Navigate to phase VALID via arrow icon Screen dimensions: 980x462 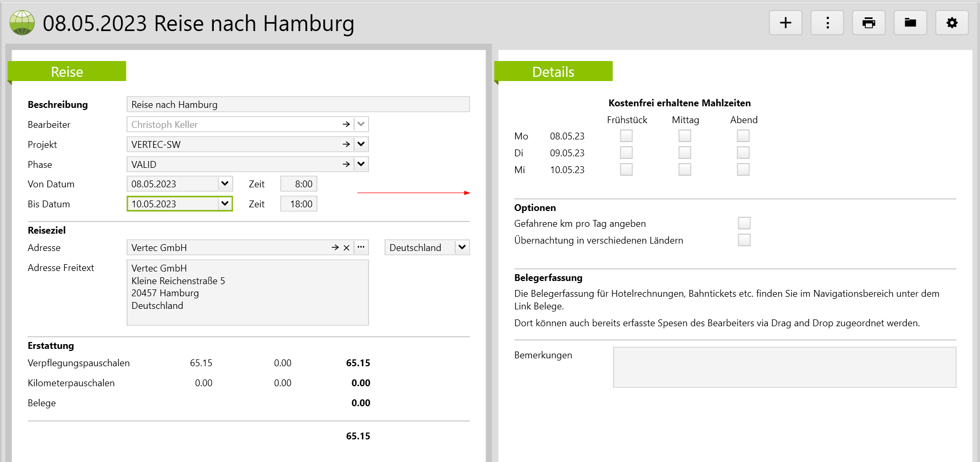346,164
